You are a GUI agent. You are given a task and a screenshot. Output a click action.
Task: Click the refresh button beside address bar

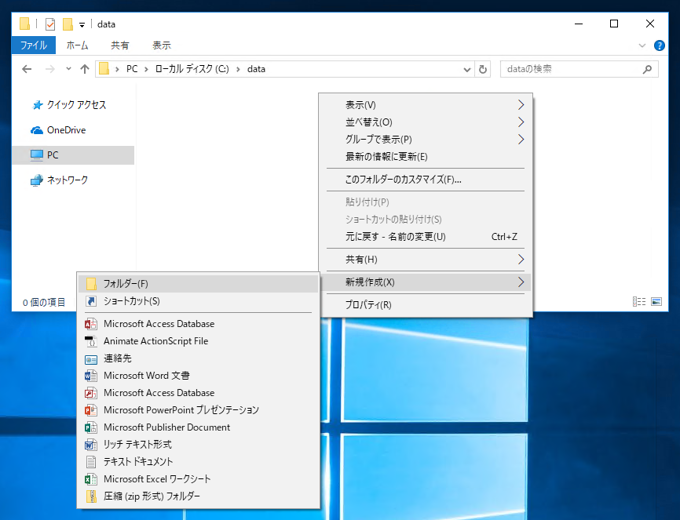pos(483,69)
